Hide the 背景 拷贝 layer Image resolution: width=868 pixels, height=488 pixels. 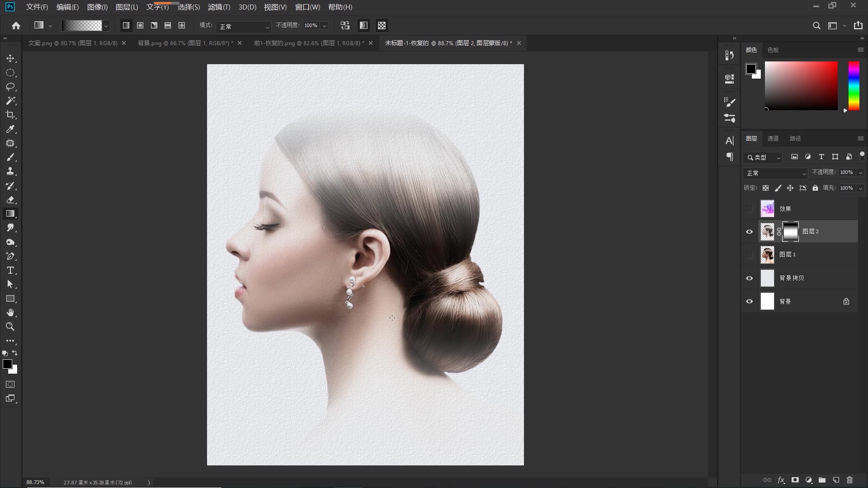coord(750,278)
